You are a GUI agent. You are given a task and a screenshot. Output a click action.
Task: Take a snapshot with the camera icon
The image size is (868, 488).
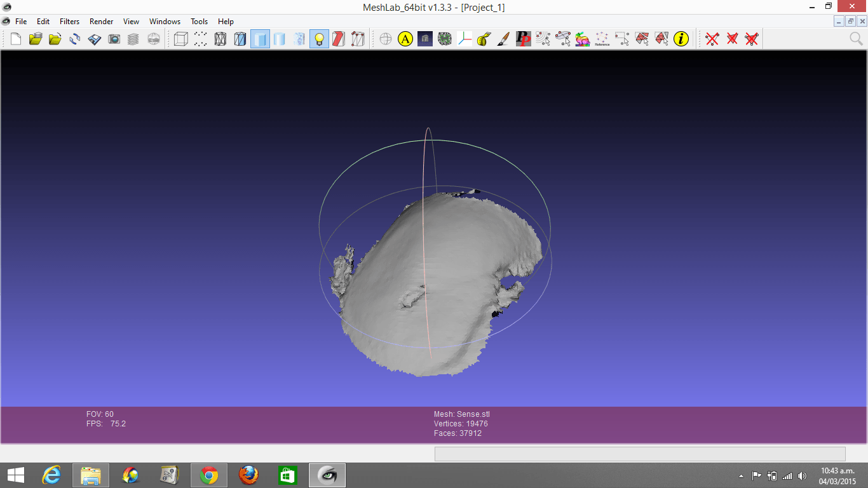click(x=114, y=39)
